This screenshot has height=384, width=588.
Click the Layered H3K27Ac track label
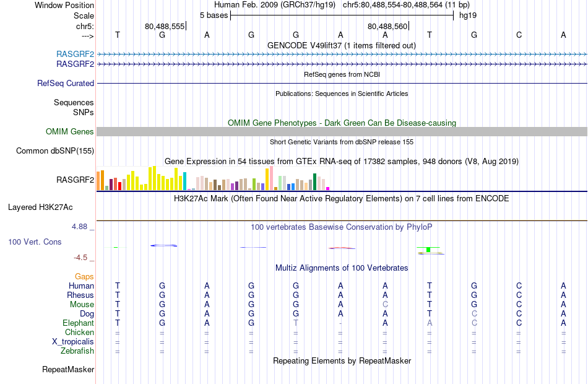[x=40, y=207]
